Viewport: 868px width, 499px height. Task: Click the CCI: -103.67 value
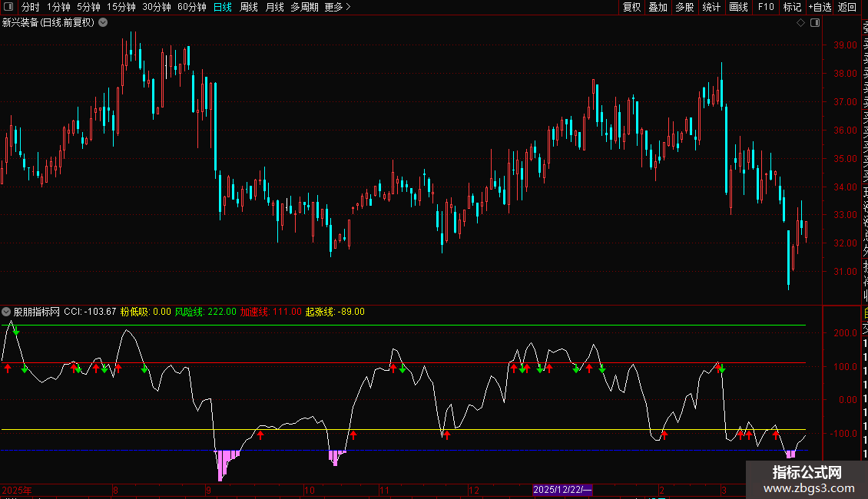coord(90,312)
